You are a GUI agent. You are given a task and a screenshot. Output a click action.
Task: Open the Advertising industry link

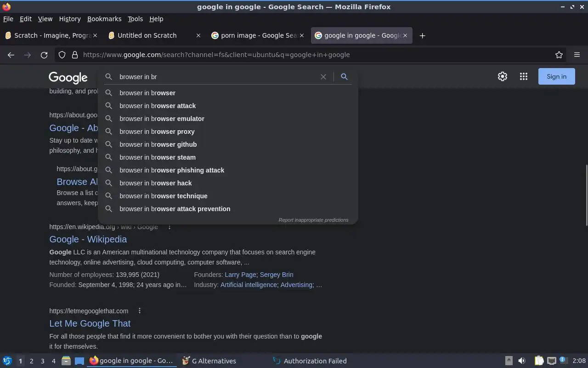[296, 285]
